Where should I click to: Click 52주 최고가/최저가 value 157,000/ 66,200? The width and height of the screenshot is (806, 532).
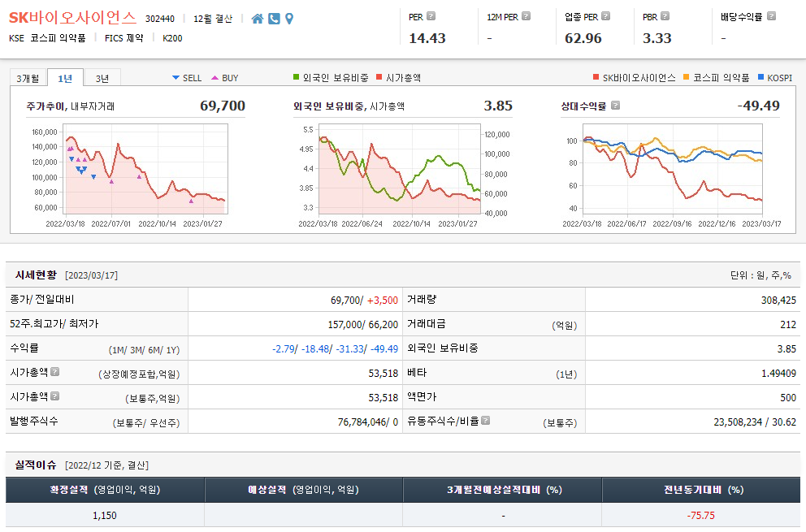(x=363, y=324)
